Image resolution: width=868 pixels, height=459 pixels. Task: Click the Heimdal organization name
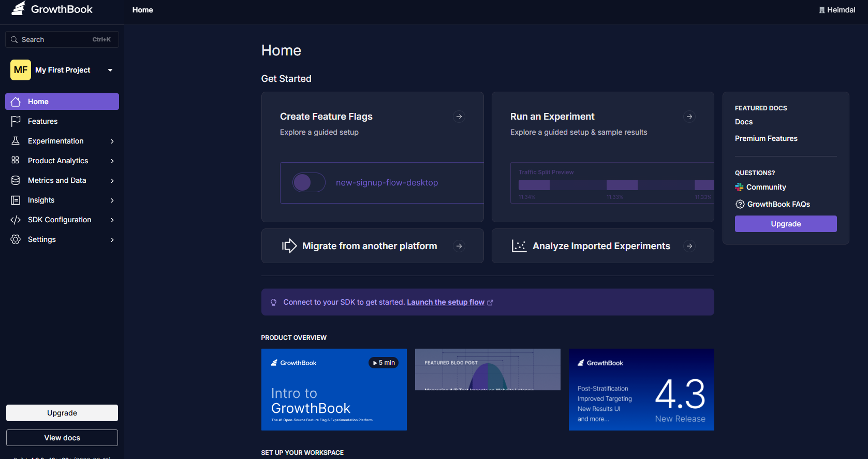tap(841, 10)
